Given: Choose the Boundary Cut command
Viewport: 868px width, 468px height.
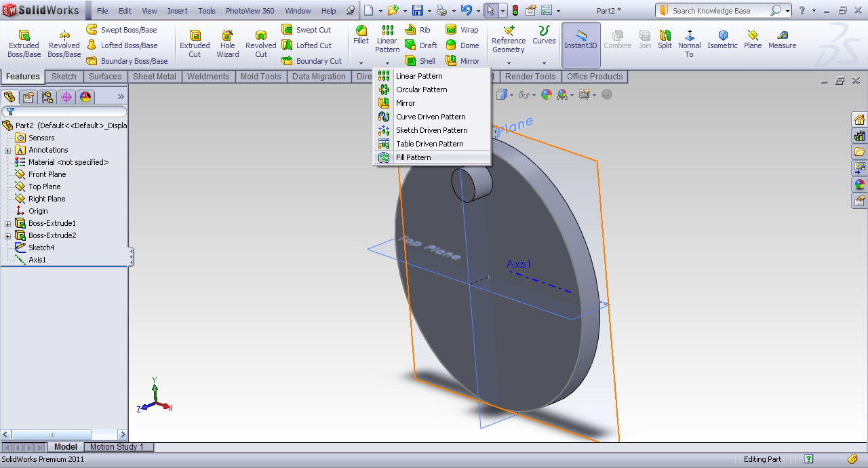Looking at the screenshot, I should click(x=312, y=61).
